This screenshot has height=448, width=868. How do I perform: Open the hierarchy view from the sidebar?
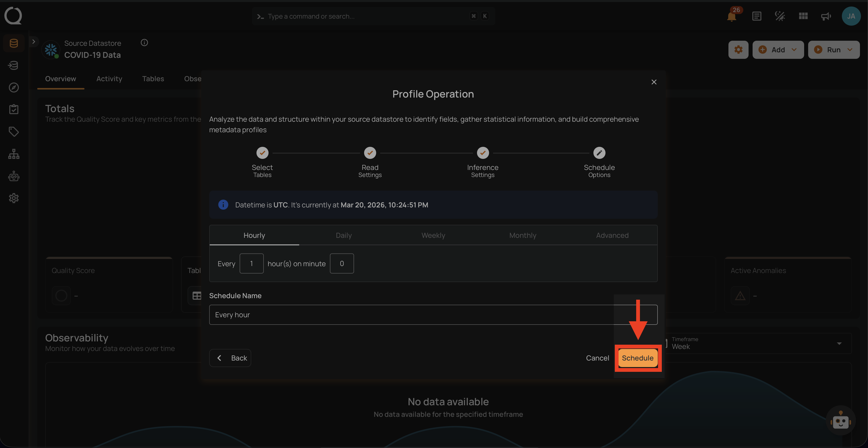point(14,154)
